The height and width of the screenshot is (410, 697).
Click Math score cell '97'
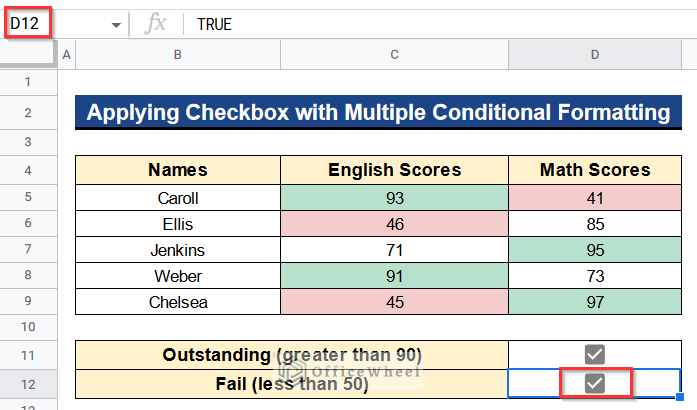coord(595,302)
